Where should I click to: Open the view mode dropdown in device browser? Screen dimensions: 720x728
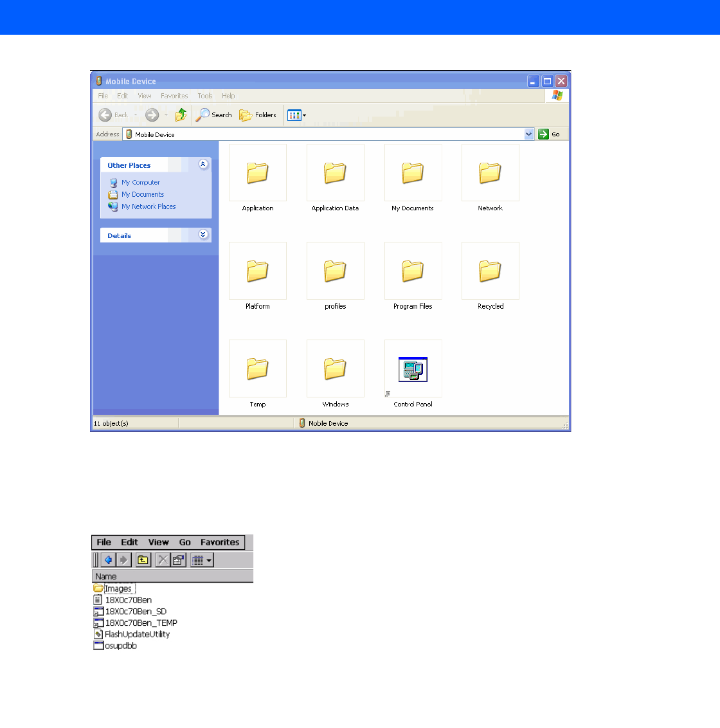[202, 560]
